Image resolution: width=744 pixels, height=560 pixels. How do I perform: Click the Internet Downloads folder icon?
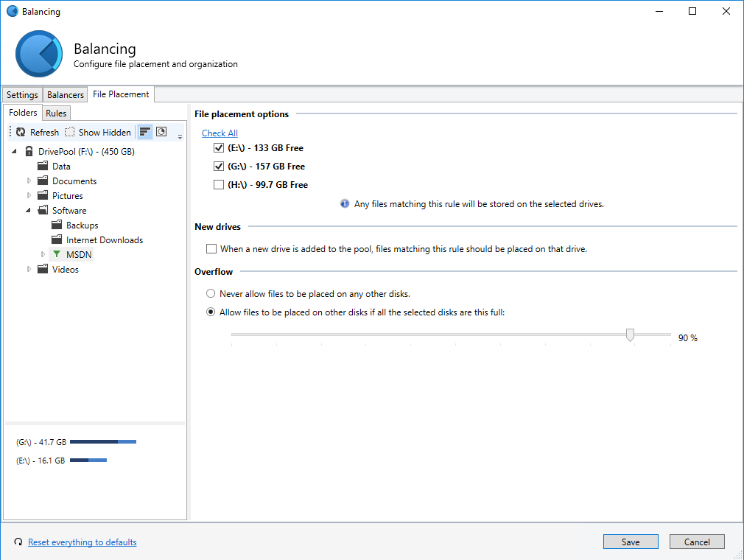pos(57,240)
